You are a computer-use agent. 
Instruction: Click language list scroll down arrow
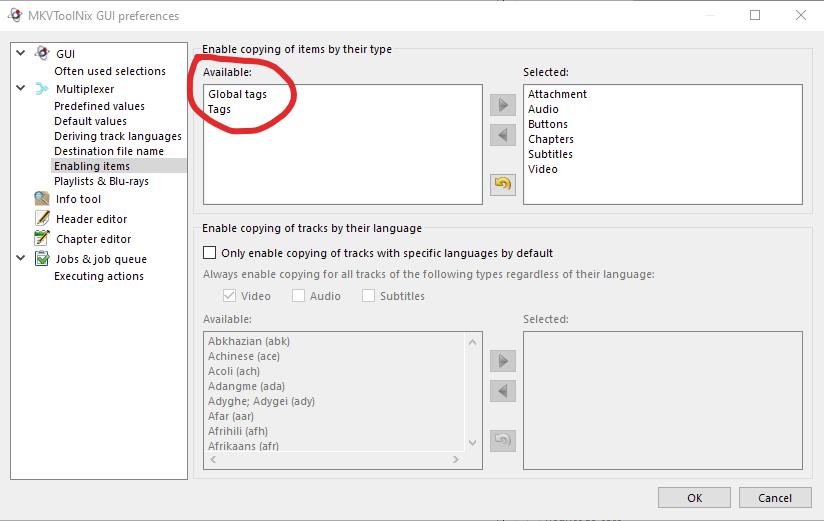472,443
